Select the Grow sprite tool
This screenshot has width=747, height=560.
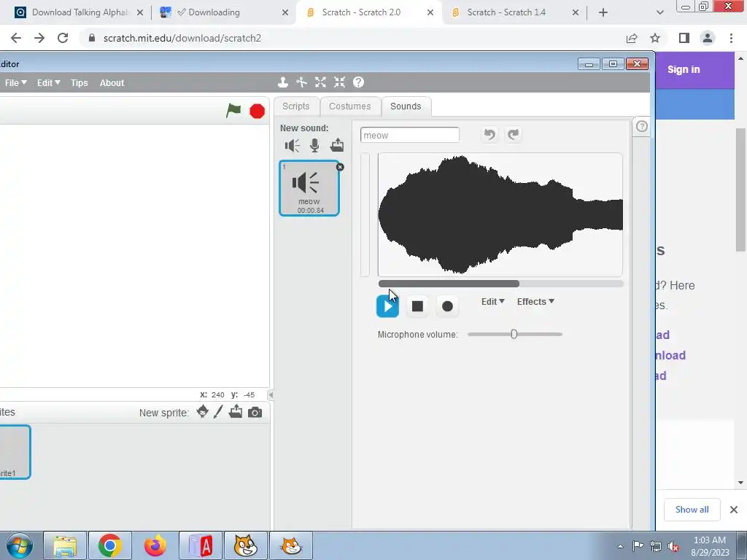(321, 82)
